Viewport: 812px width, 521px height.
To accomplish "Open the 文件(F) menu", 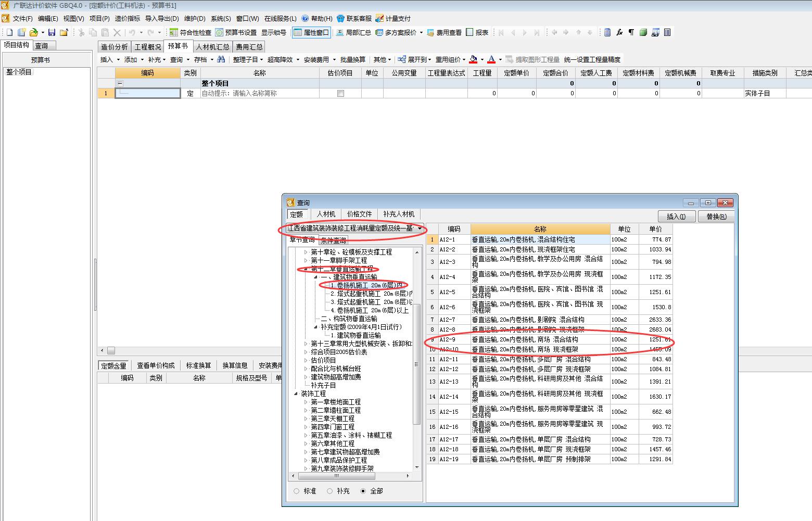I will (22, 18).
